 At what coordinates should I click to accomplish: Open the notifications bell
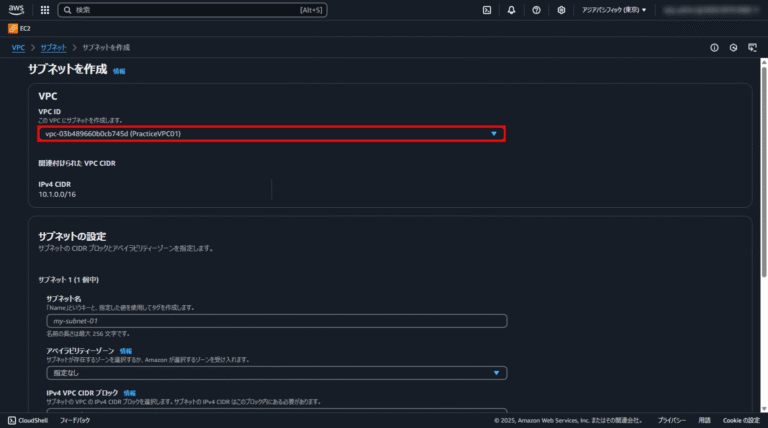(x=512, y=10)
